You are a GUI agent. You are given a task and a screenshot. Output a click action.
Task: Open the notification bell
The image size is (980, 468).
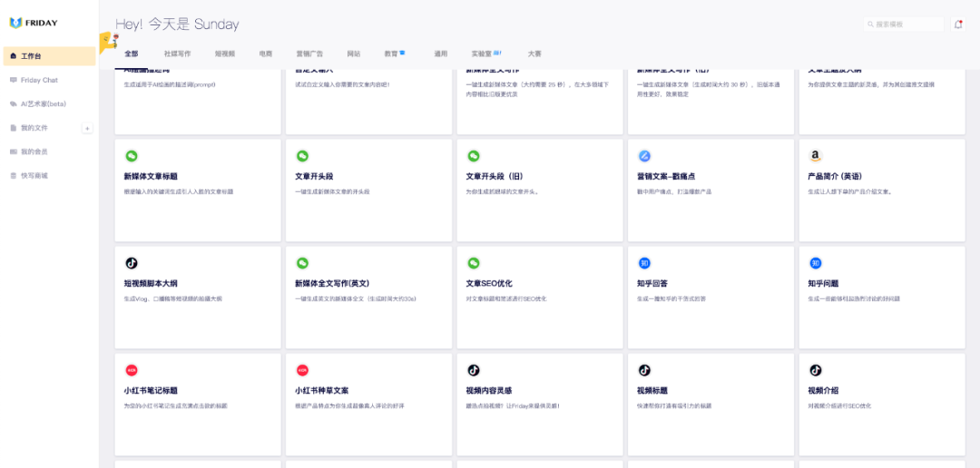tap(957, 24)
